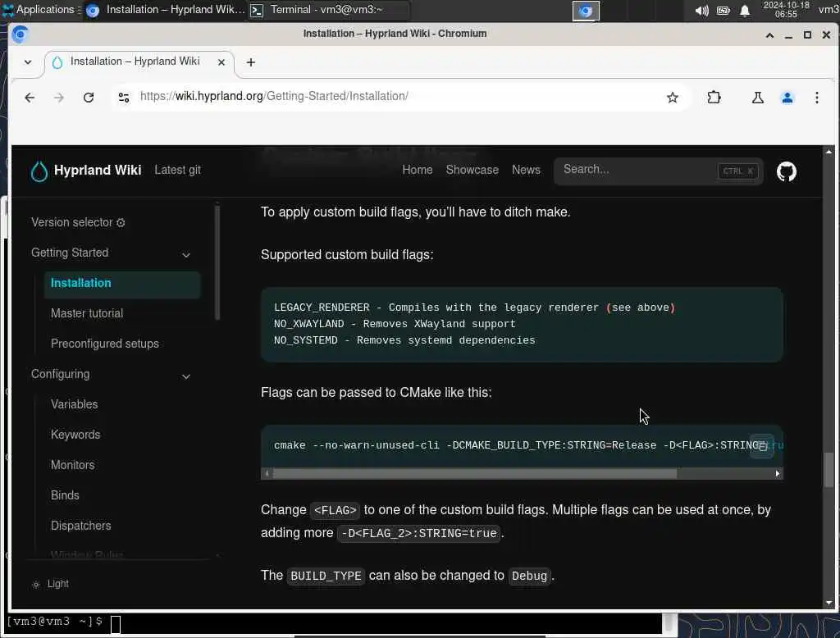Go to the wiki Home link
This screenshot has height=638, width=840.
coord(418,170)
